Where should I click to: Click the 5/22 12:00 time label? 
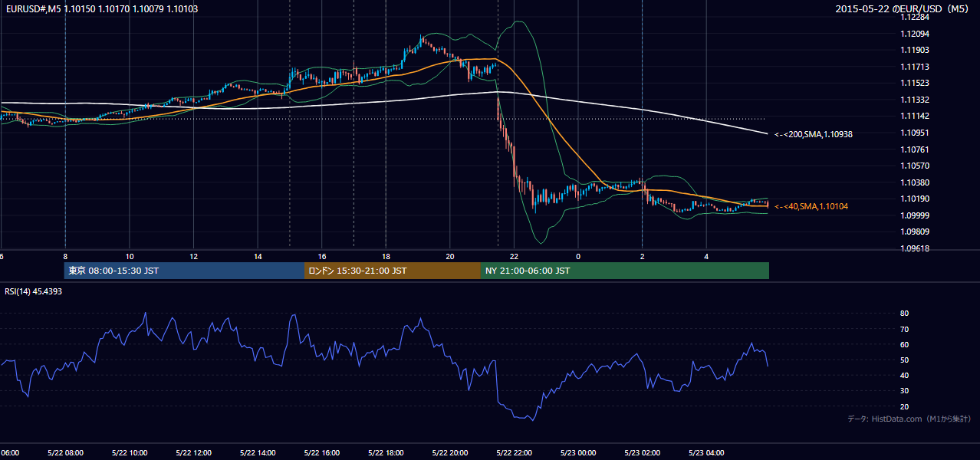click(x=194, y=453)
